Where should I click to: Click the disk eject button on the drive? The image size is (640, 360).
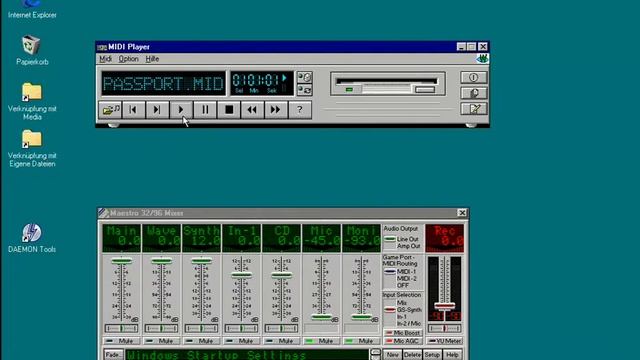pyautogui.click(x=425, y=90)
